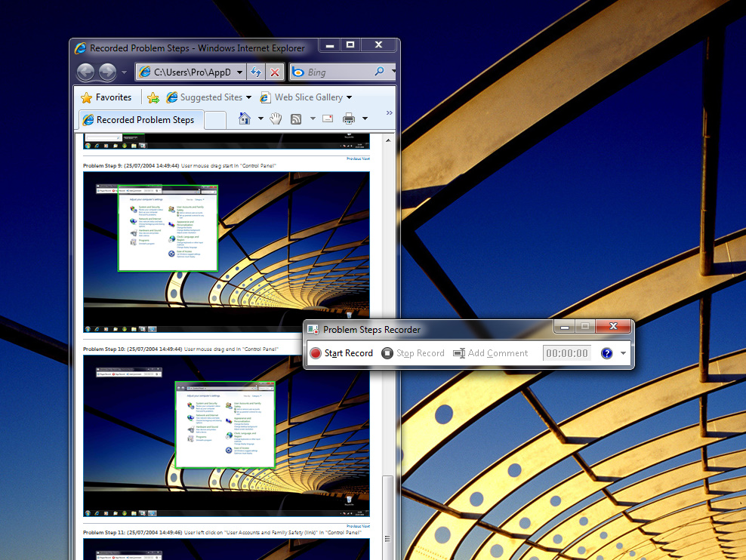
Task: Print the page with the printer icon
Action: [x=349, y=118]
